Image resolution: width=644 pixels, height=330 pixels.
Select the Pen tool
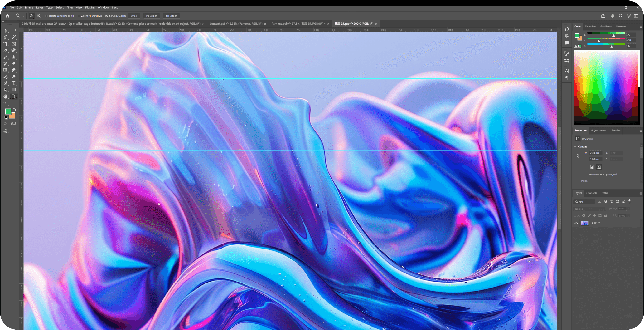point(5,83)
